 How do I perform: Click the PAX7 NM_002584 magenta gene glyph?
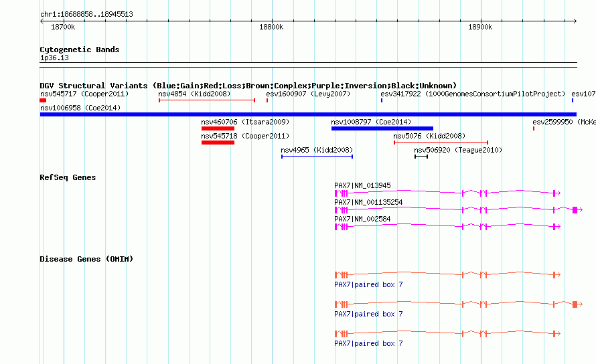[x=447, y=226]
